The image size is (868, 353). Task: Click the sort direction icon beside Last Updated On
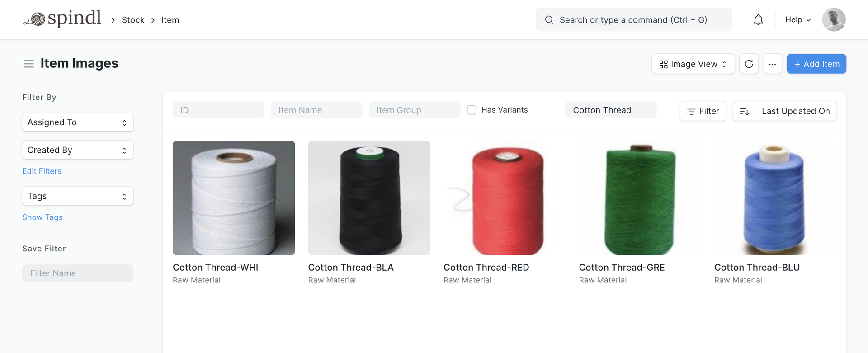[744, 111]
